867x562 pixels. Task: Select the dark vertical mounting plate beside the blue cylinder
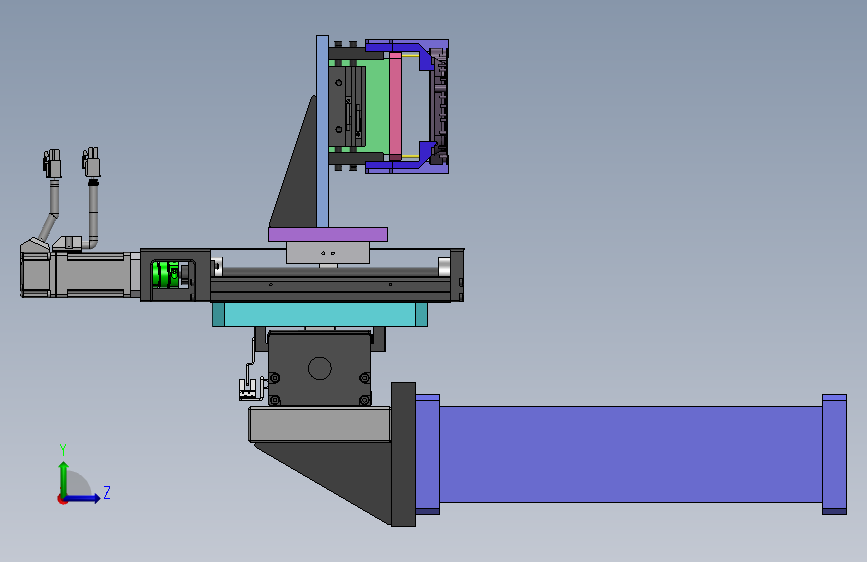[x=404, y=454]
